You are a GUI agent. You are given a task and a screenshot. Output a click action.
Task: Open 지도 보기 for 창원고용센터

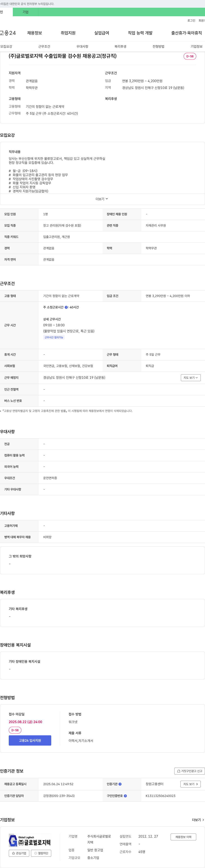pyautogui.click(x=190, y=784)
